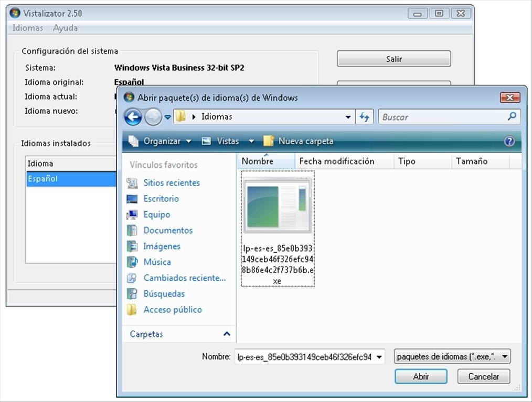
Task: Click the Back navigation arrow in dialog
Action: coord(133,117)
